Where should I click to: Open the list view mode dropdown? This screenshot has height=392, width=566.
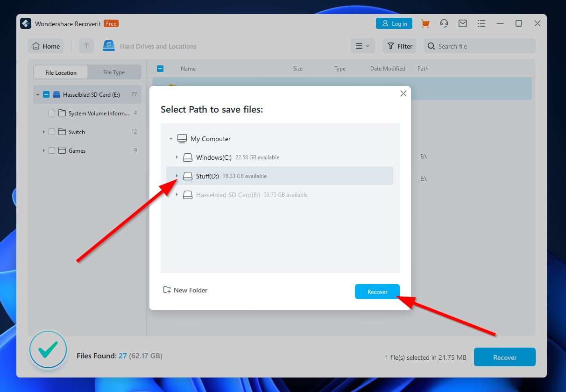point(362,46)
